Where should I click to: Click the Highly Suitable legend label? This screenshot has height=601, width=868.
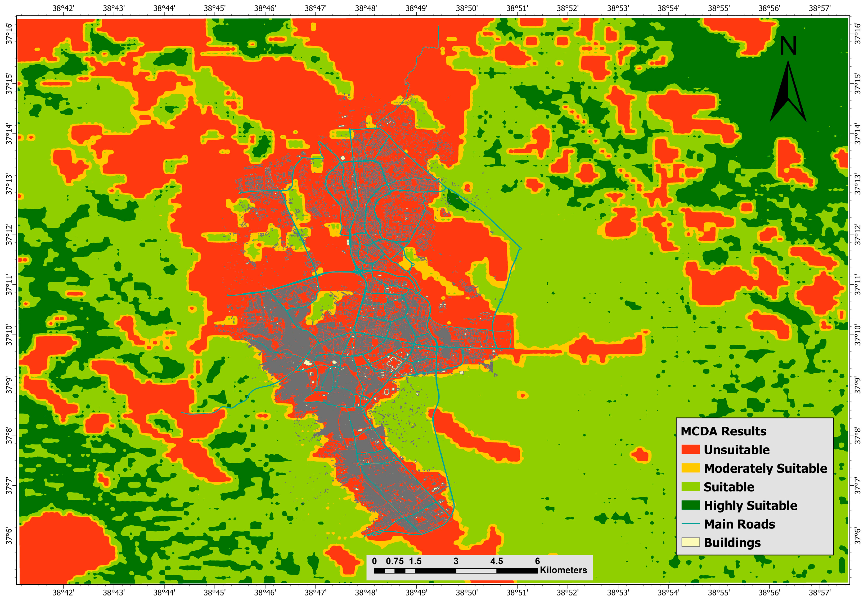pyautogui.click(x=750, y=505)
